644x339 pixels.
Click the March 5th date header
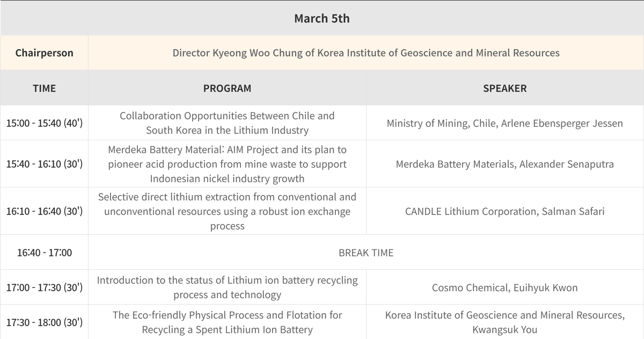click(321, 18)
